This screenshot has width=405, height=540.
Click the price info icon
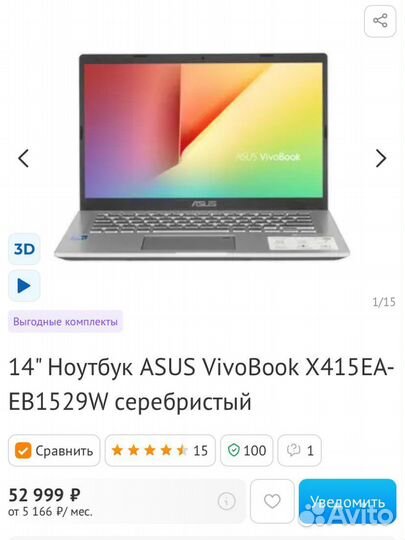pyautogui.click(x=227, y=501)
